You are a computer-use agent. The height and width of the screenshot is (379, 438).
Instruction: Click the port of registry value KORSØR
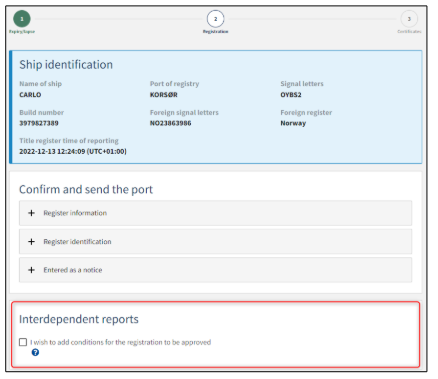(164, 95)
